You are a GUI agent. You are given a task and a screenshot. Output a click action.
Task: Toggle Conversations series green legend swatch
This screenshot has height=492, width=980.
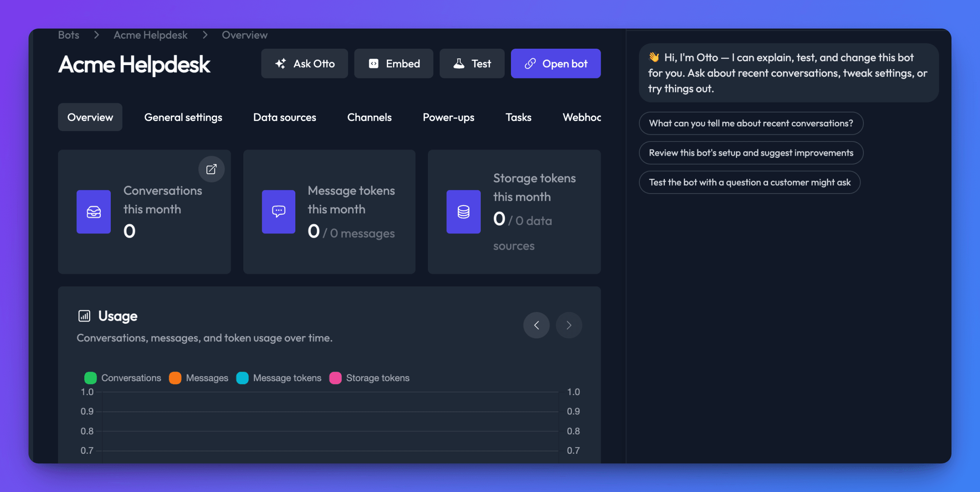point(90,378)
